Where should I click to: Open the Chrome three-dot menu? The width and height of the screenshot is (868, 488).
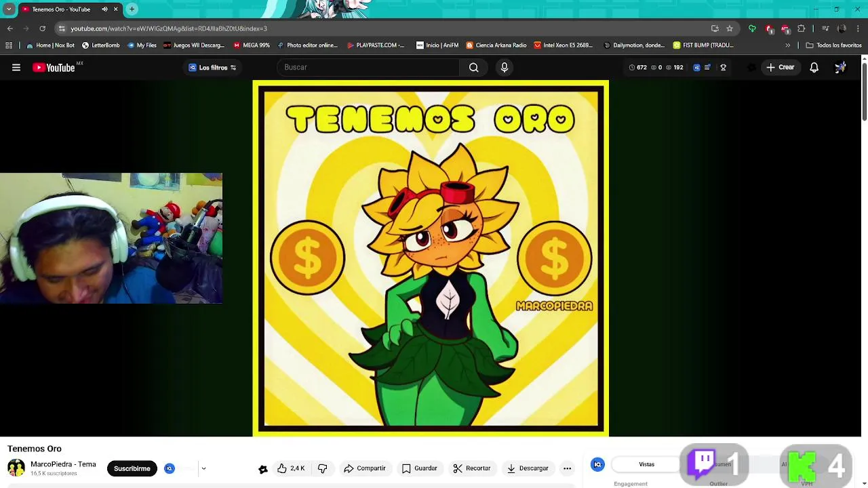[858, 28]
